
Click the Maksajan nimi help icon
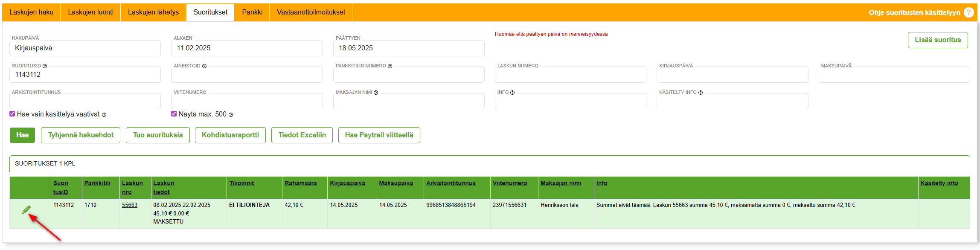[x=376, y=93]
